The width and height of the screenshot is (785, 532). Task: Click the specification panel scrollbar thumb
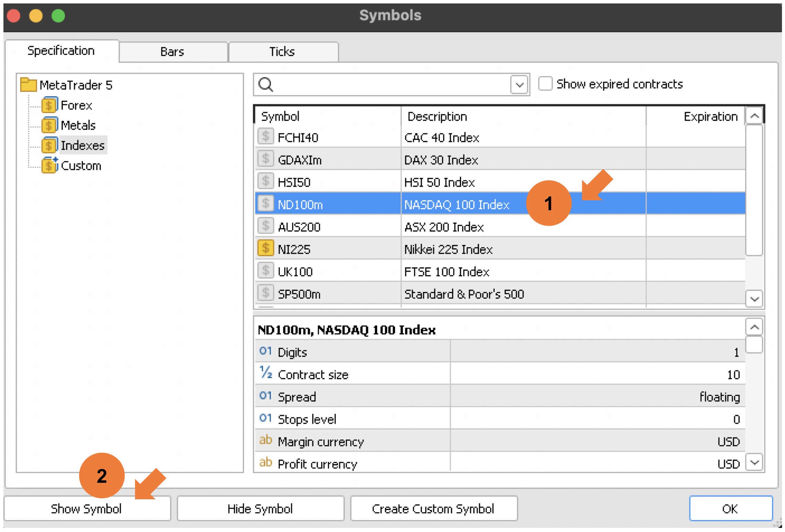754,344
